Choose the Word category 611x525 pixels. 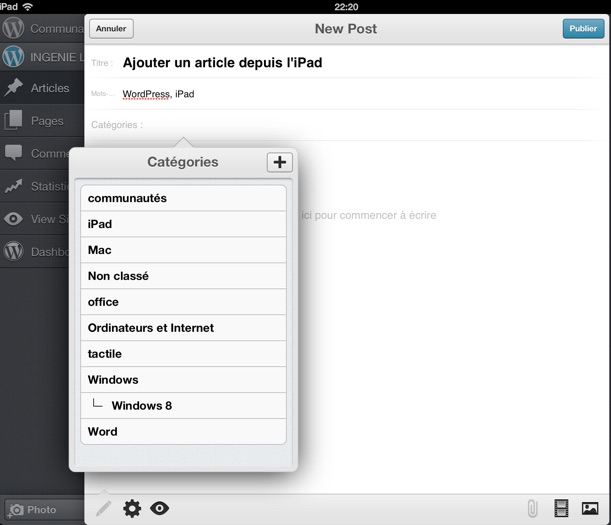(x=183, y=431)
